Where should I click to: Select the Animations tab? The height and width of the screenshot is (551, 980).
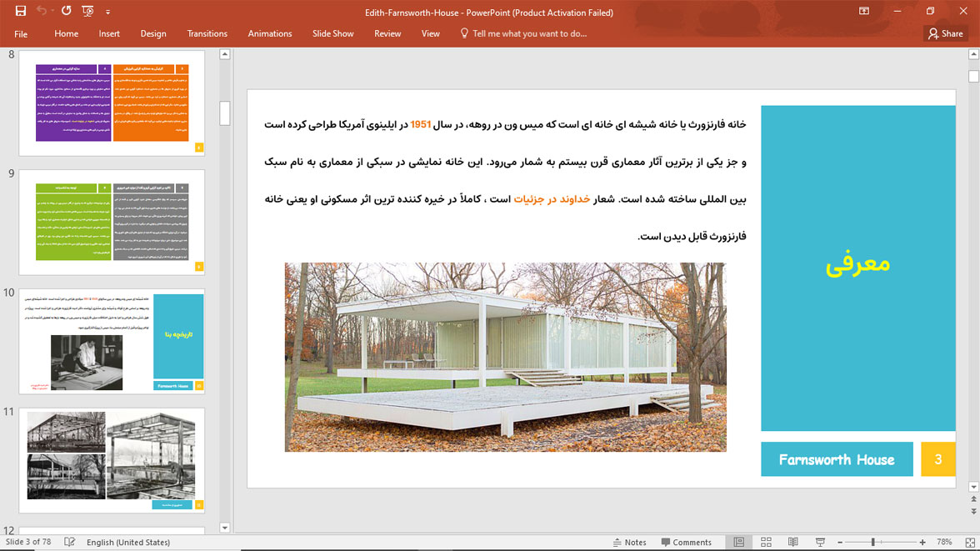[270, 34]
